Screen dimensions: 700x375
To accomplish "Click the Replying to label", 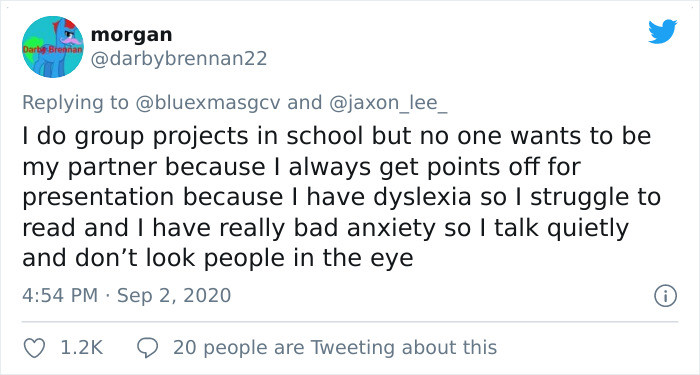I will (x=75, y=103).
